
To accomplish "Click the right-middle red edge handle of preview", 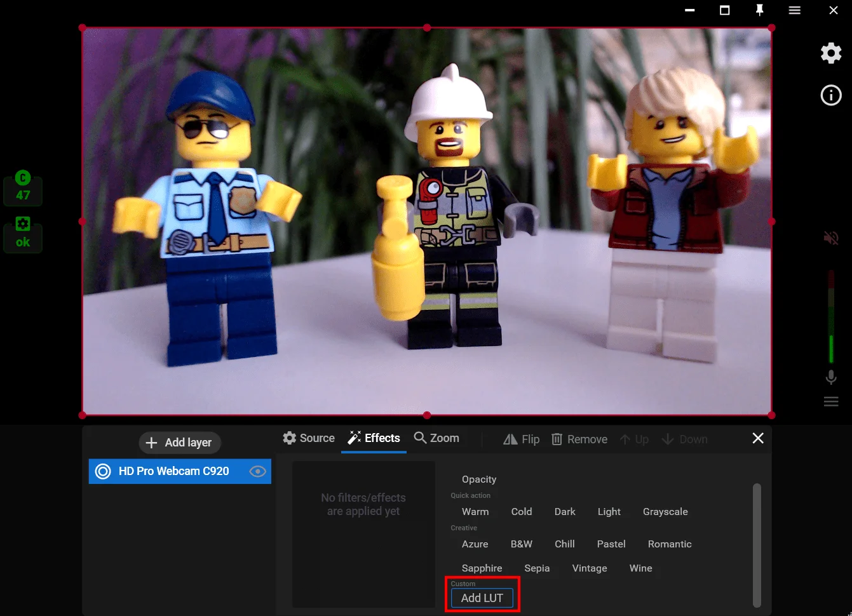I will click(x=771, y=222).
